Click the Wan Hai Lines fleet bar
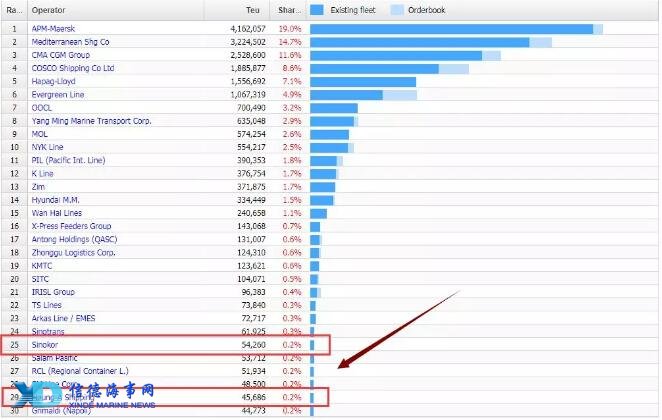This screenshot has width=662, height=420. [318, 213]
